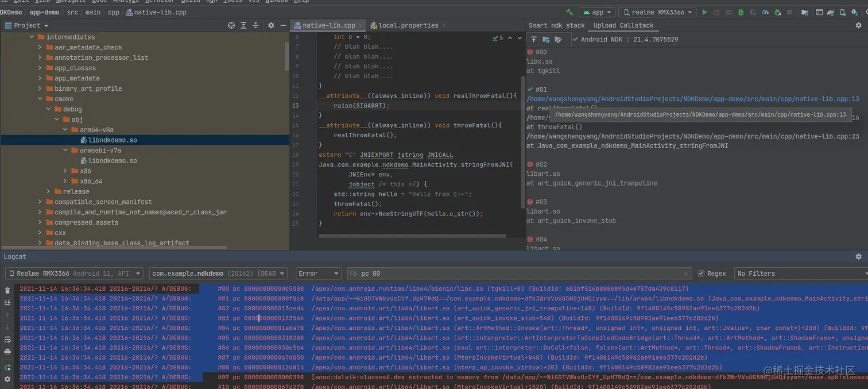Click Scroll to End icon in Logcat
Screen dimensions: 868x389
tap(7, 302)
